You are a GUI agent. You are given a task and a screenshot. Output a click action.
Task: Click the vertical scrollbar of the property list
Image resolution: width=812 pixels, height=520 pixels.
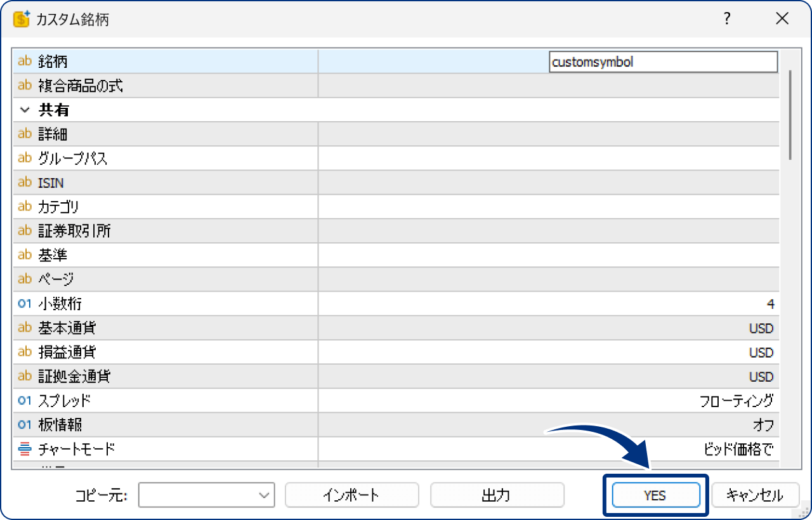coord(790,114)
